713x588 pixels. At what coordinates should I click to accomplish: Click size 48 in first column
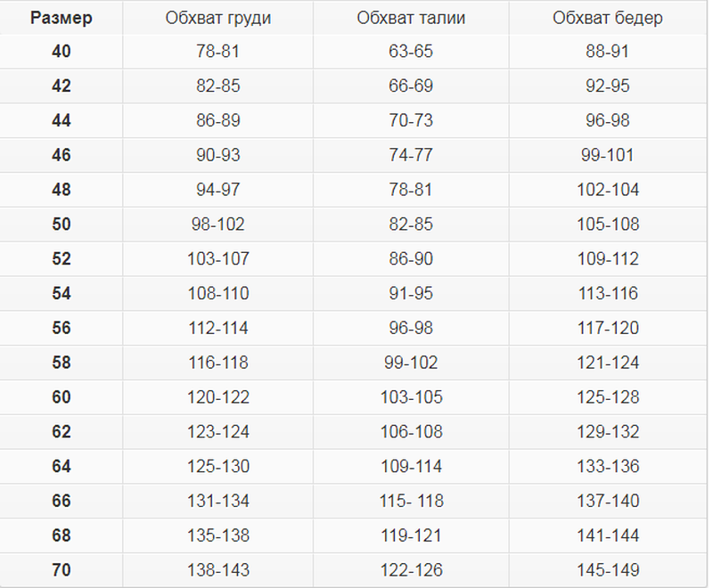[61, 190]
